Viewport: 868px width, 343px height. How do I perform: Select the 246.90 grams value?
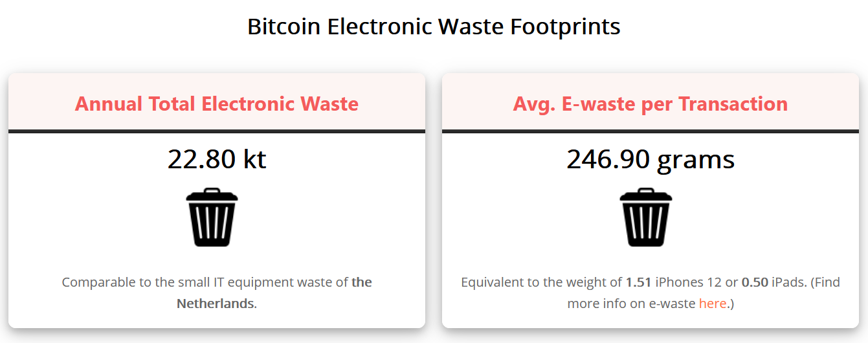point(651,159)
